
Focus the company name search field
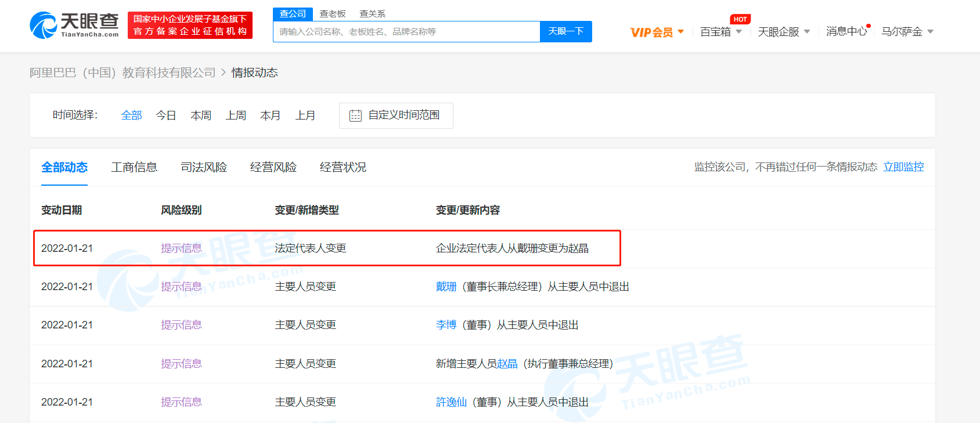(406, 32)
